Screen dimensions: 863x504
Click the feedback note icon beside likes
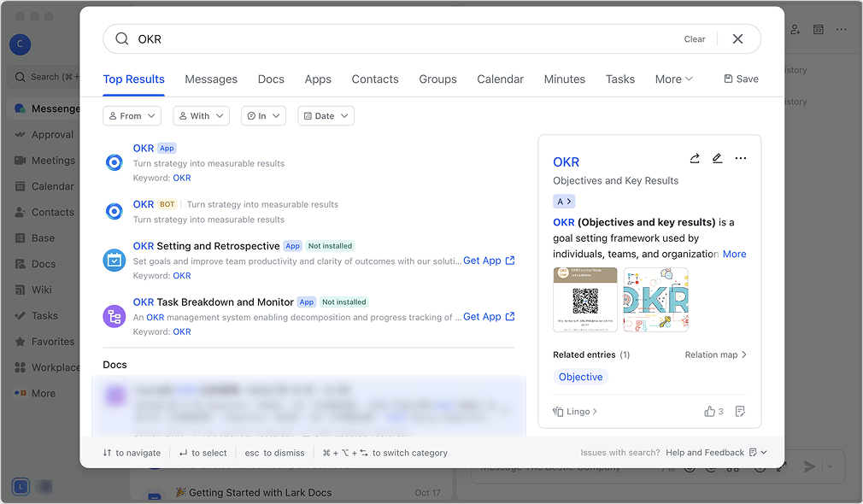(x=740, y=412)
